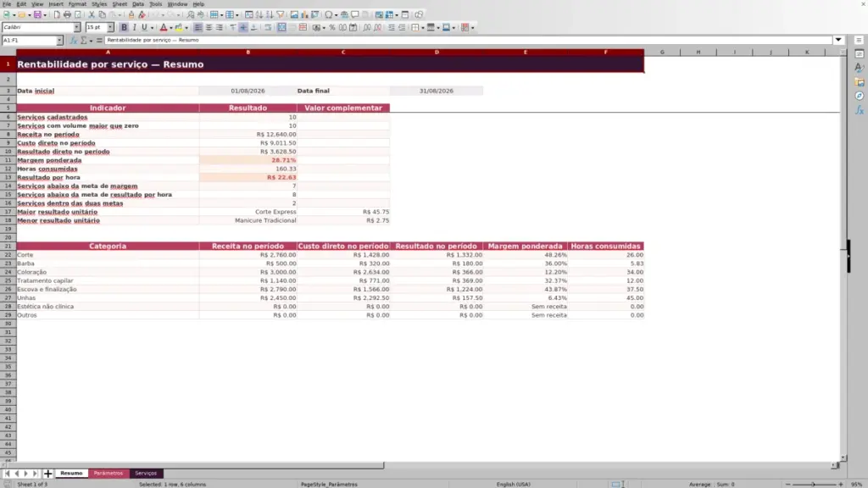Insert an image from the toolbar
The image size is (868, 488).
[294, 15]
